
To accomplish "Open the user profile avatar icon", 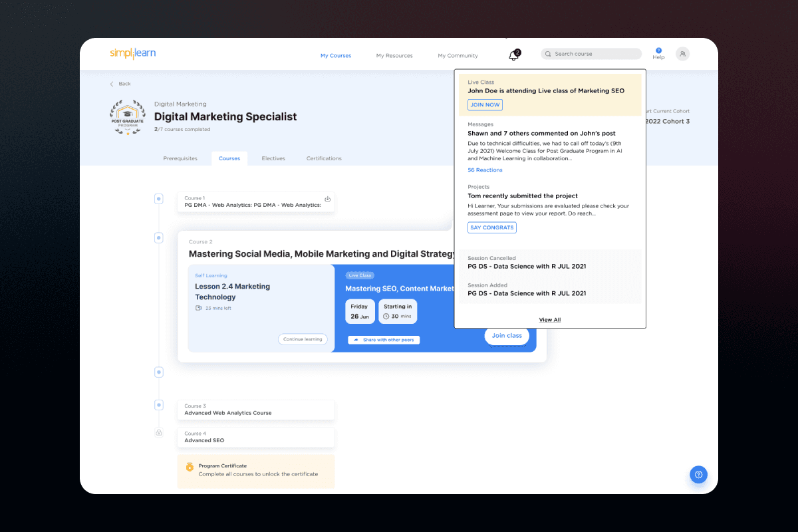I will 683,54.
